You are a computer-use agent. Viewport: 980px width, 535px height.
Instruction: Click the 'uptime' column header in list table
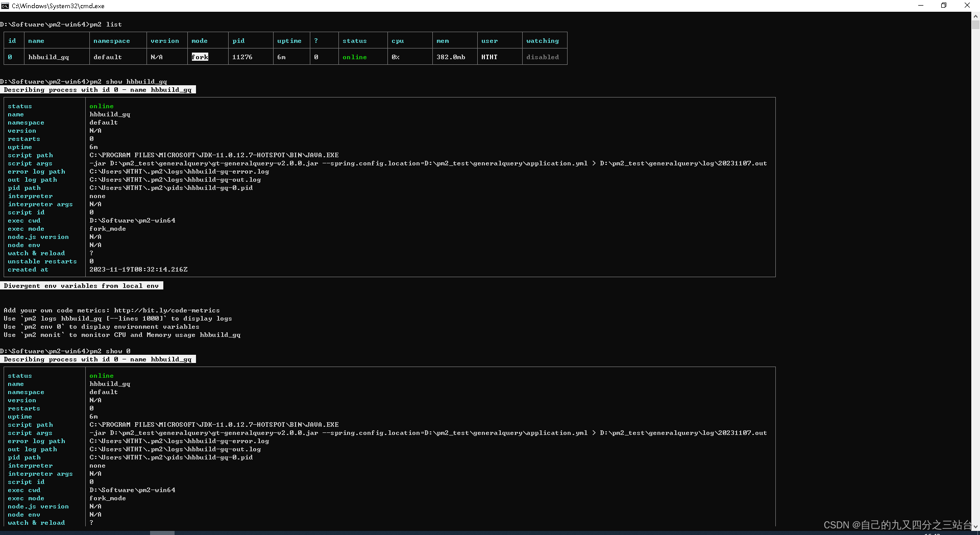(289, 41)
